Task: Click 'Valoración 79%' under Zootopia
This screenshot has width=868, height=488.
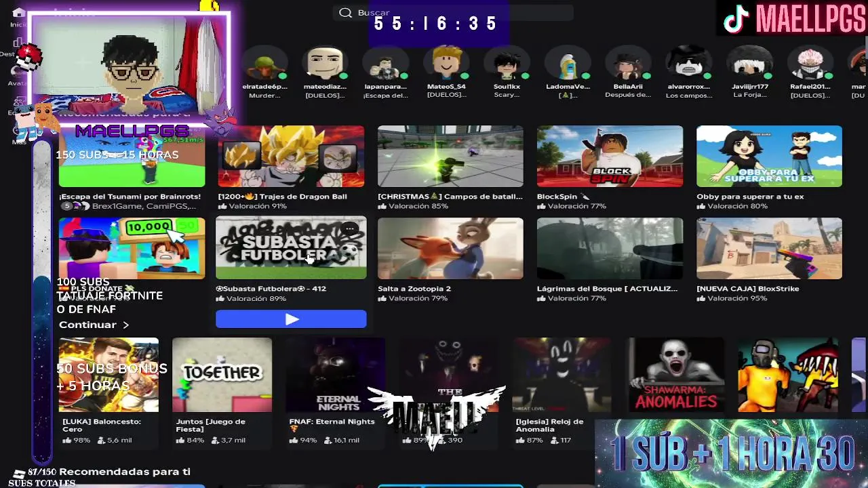Action: click(418, 298)
